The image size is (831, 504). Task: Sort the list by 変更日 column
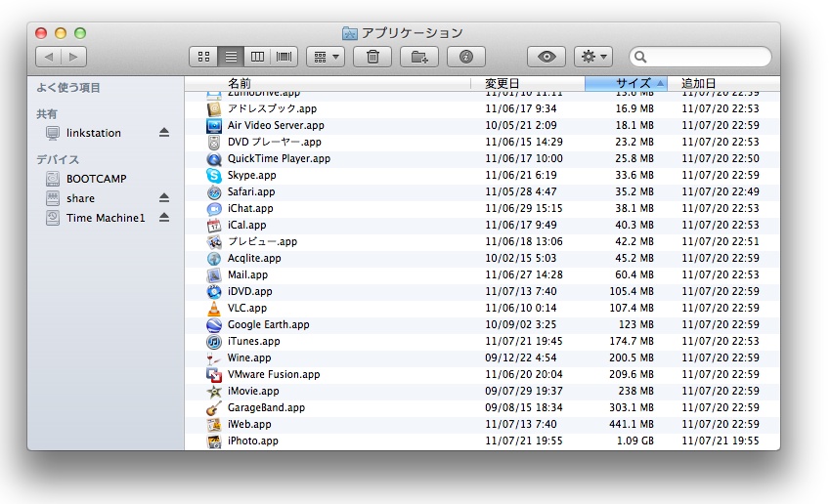click(x=528, y=83)
